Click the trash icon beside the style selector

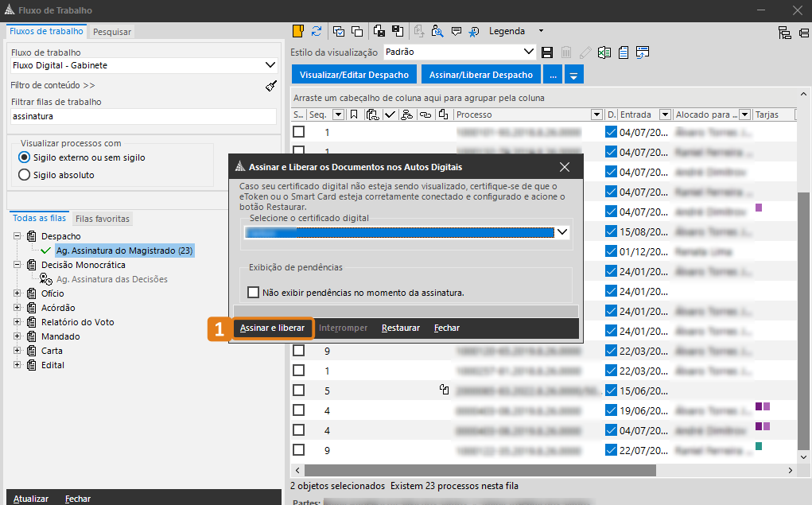pyautogui.click(x=566, y=52)
